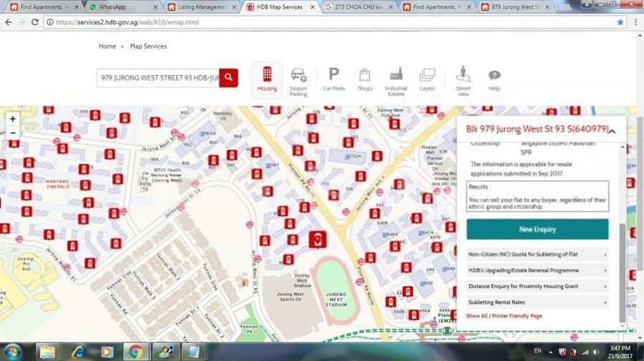
Task: Click the Show All / Printer Friendly Page link
Action: pyautogui.click(x=504, y=316)
